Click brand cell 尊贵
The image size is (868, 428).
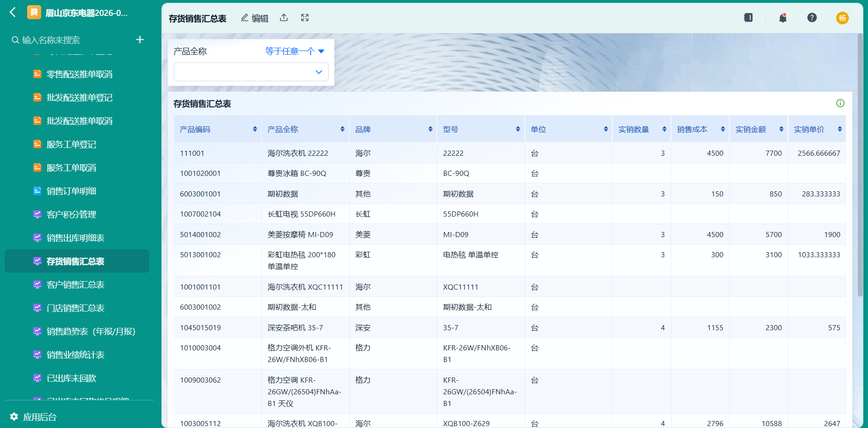pos(363,173)
